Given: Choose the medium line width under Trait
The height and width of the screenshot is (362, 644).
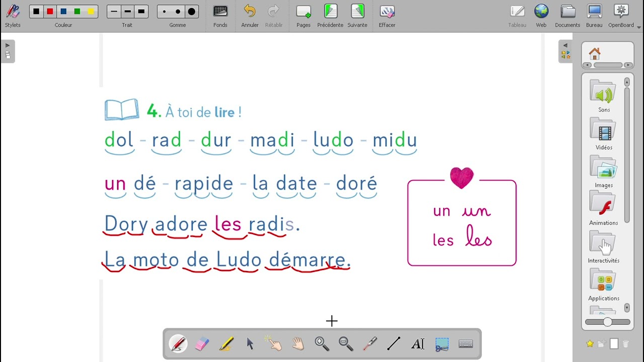Looking at the screenshot, I should tap(127, 12).
